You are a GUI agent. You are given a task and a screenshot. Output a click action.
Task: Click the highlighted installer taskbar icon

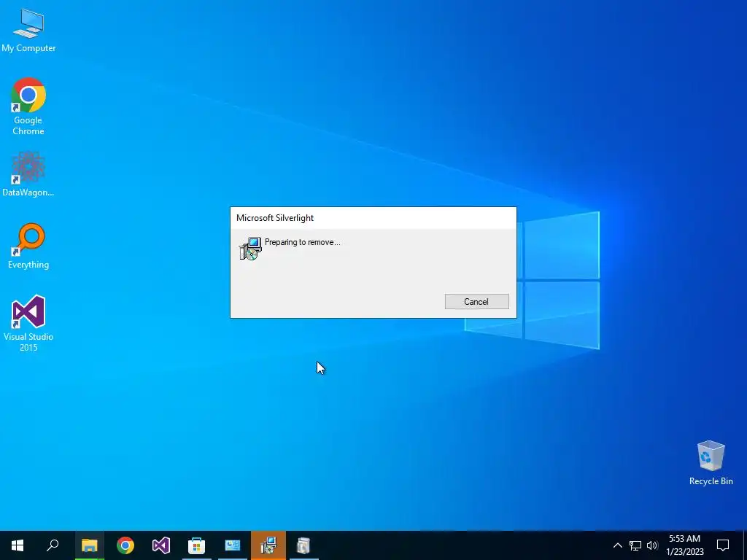click(x=268, y=545)
